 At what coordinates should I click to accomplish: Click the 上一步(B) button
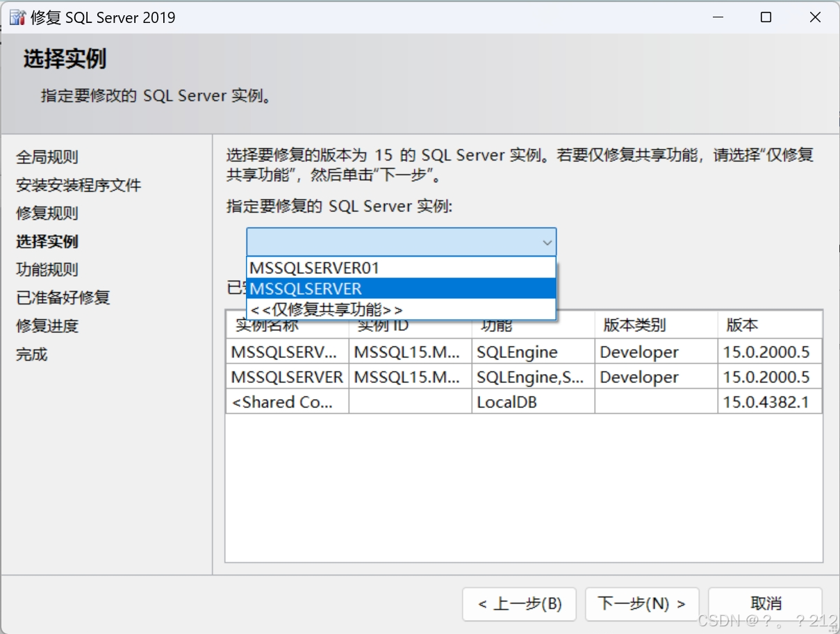519,604
